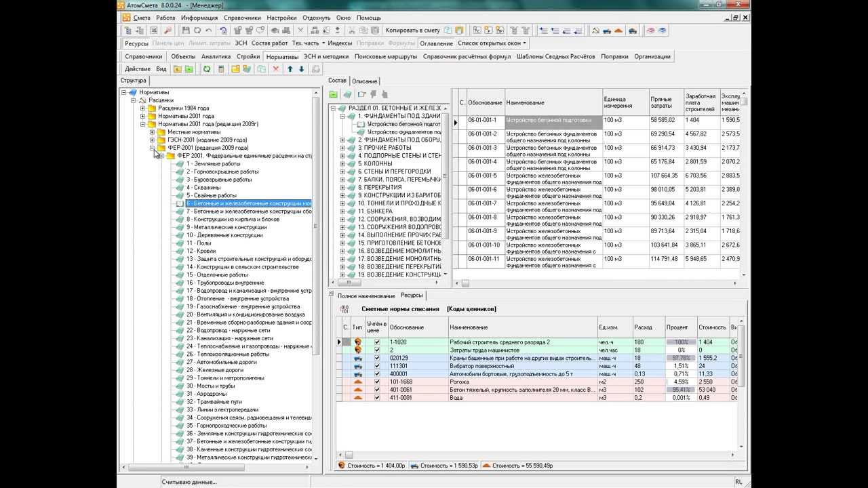Image resolution: width=868 pixels, height=488 pixels.
Task: Click the material pile icon in row 101-1668
Action: pos(357,382)
